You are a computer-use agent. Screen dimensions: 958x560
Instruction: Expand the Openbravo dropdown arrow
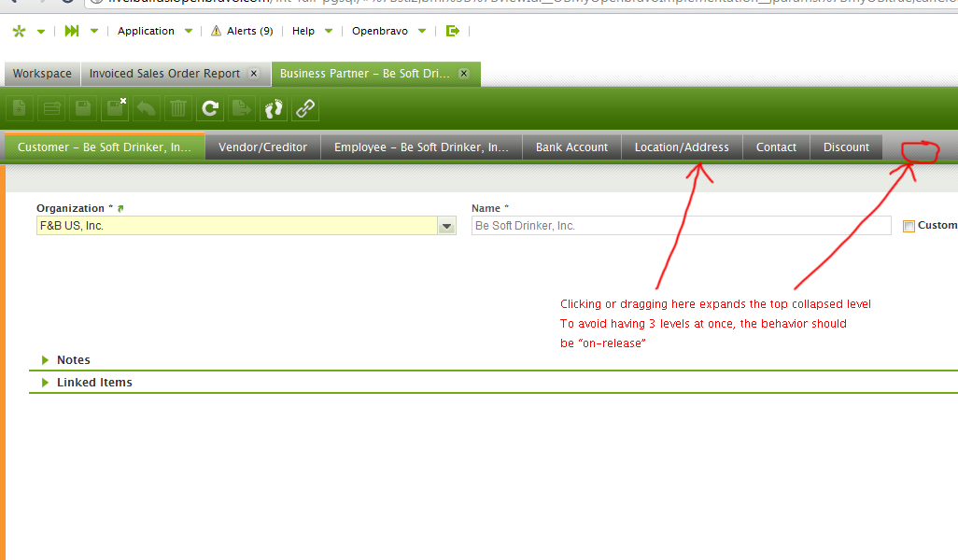[x=421, y=31]
